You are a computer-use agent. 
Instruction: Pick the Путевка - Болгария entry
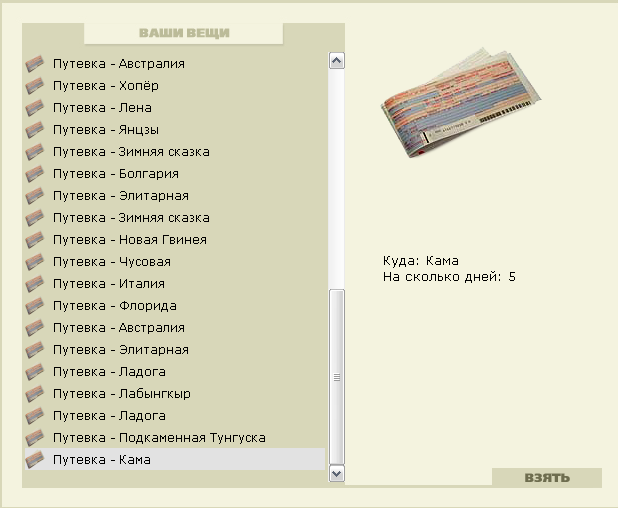coord(115,174)
